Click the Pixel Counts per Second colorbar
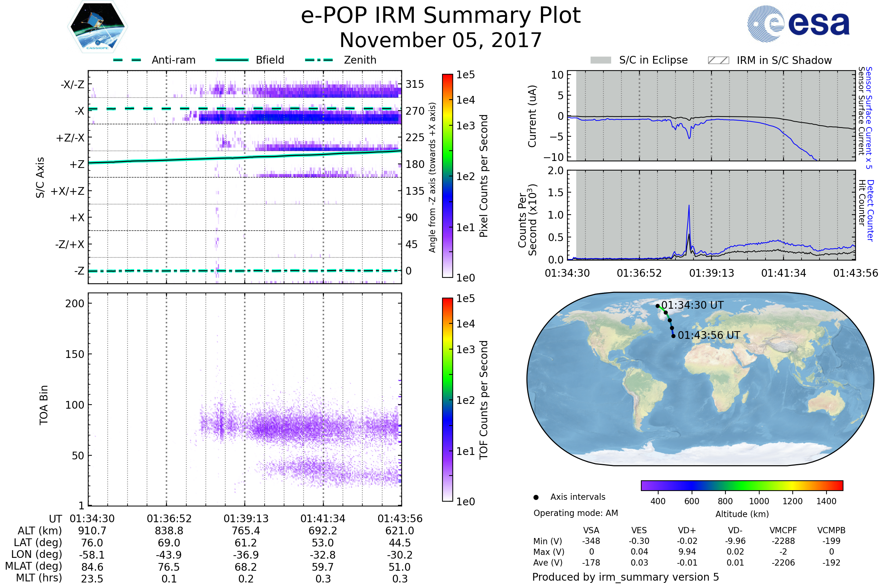The image size is (882, 588). (447, 176)
